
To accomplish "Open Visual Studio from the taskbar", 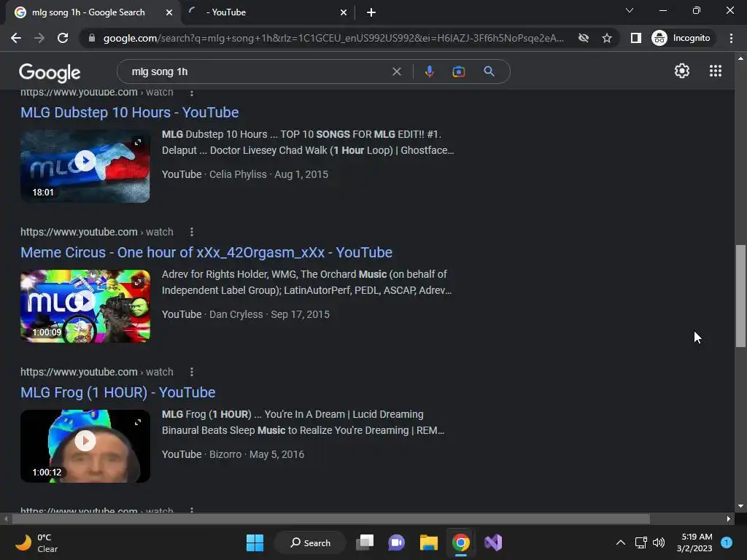I will [x=493, y=542].
